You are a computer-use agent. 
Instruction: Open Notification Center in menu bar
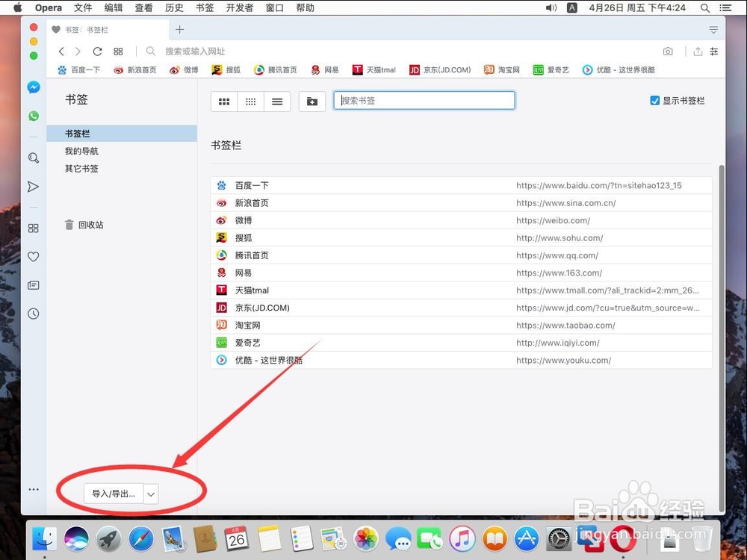coord(725,7)
